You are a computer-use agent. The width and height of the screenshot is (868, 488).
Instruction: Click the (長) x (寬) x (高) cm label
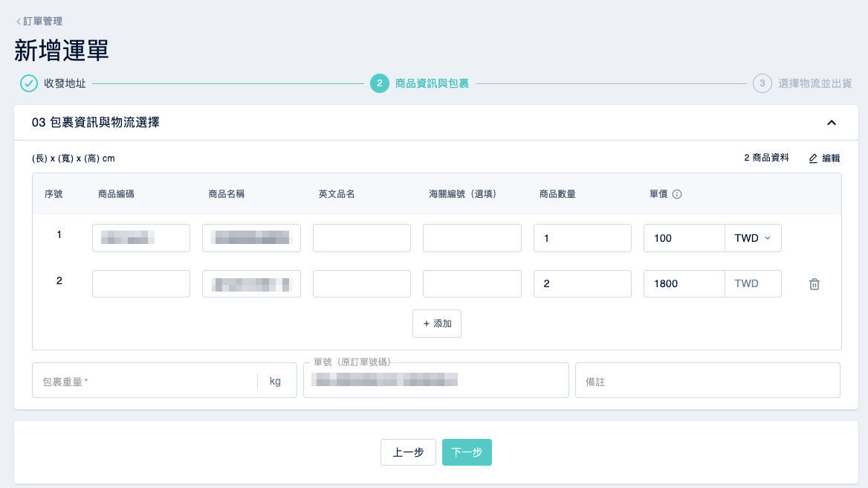(x=73, y=158)
